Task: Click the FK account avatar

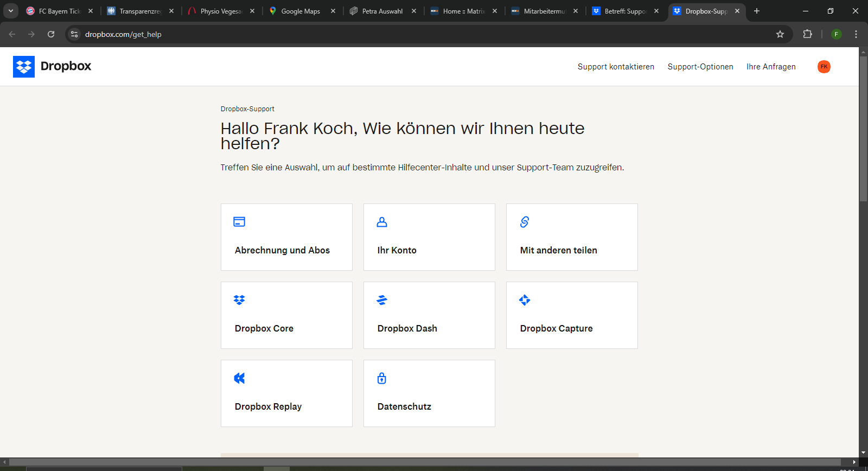Action: (824, 67)
